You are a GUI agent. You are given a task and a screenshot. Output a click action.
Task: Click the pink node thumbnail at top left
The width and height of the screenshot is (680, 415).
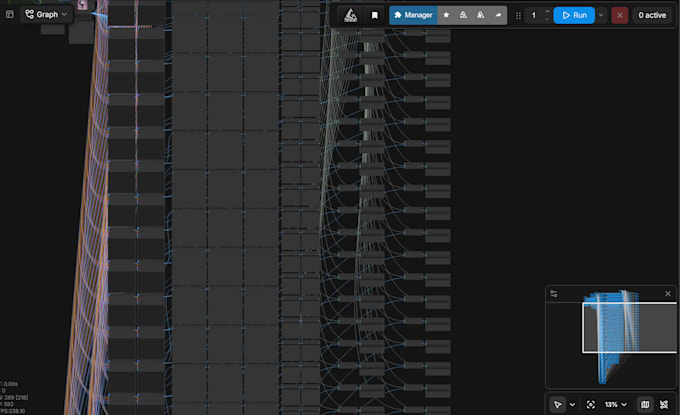pos(82,5)
